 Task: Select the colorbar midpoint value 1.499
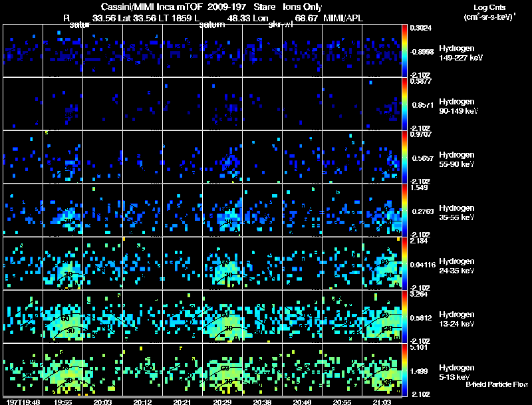(419, 372)
